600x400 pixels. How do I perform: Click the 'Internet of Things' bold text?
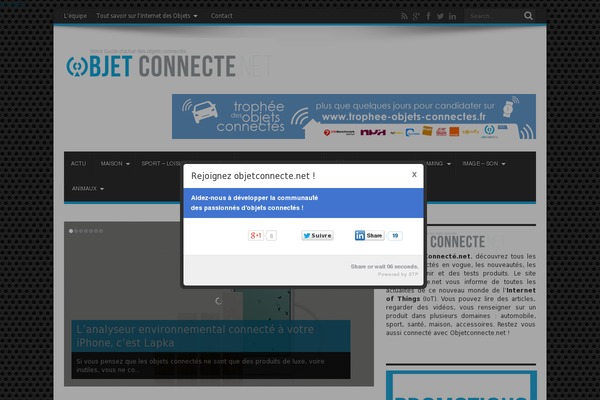(x=461, y=294)
